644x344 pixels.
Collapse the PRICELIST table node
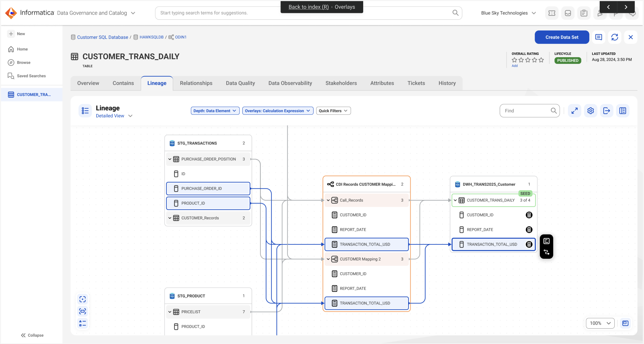click(x=170, y=312)
